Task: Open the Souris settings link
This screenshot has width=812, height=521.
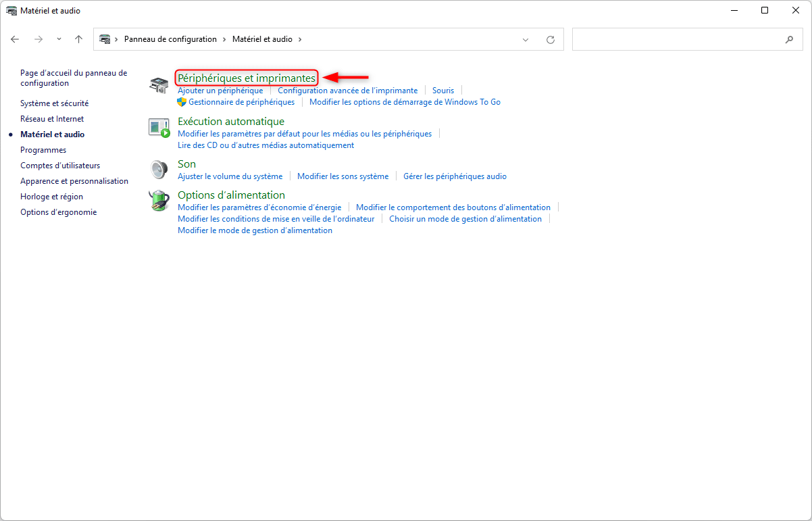Action: (443, 91)
